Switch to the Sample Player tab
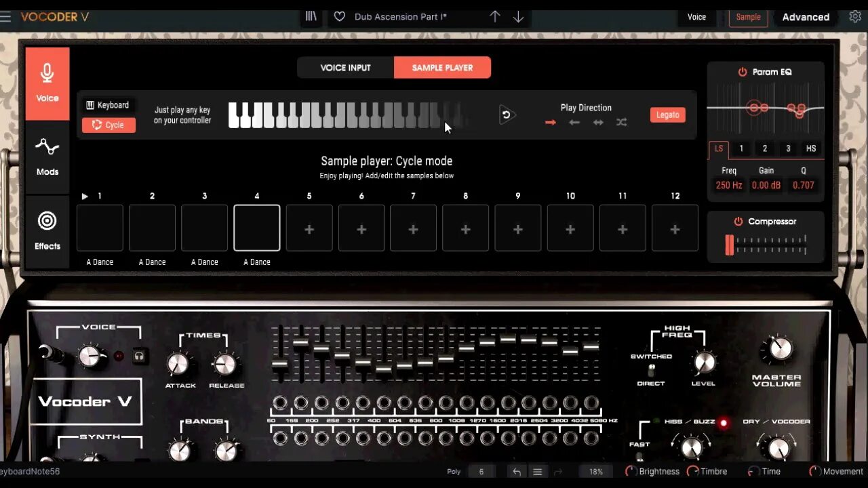The width and height of the screenshot is (868, 488). click(442, 68)
